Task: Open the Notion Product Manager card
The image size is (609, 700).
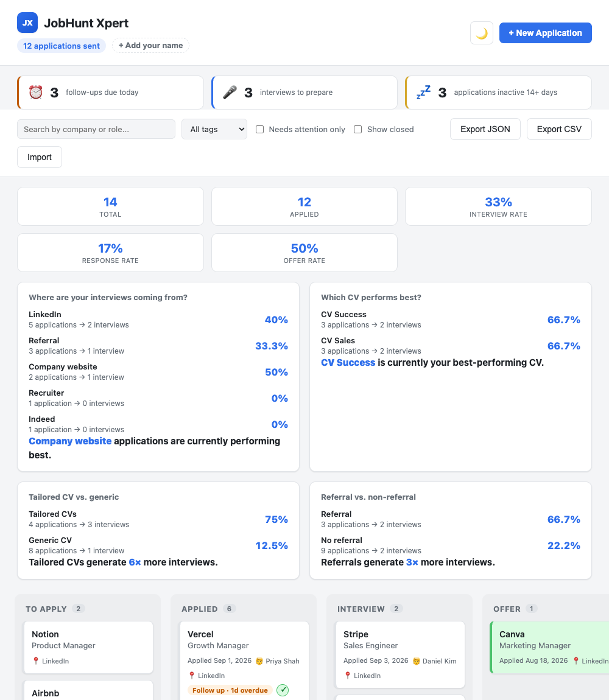Action: [88, 647]
